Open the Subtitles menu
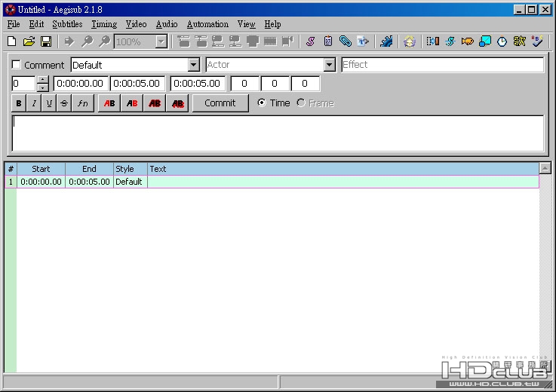The width and height of the screenshot is (556, 392). (x=67, y=24)
